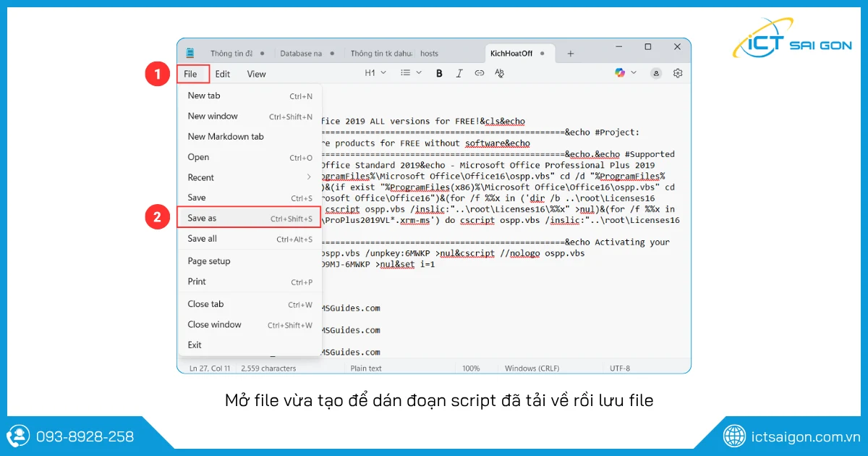Screen dimensions: 868x456
Task: Select New tab from File menu
Action: 250,96
